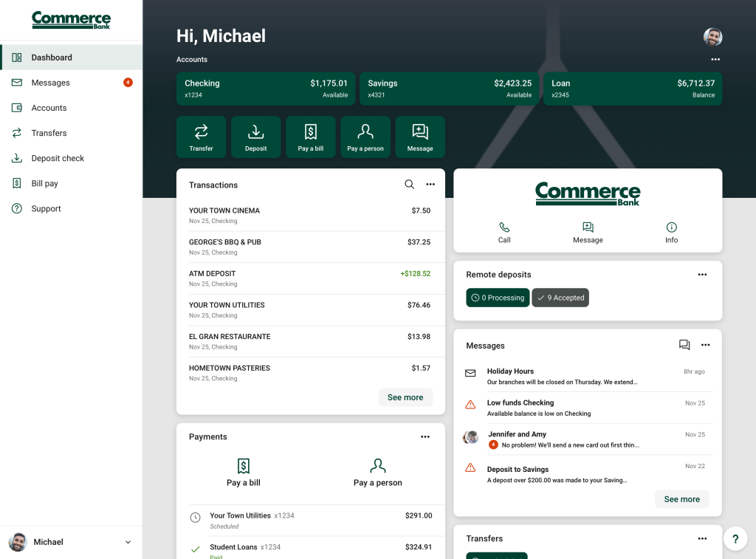Open the Savings account card

(x=450, y=89)
